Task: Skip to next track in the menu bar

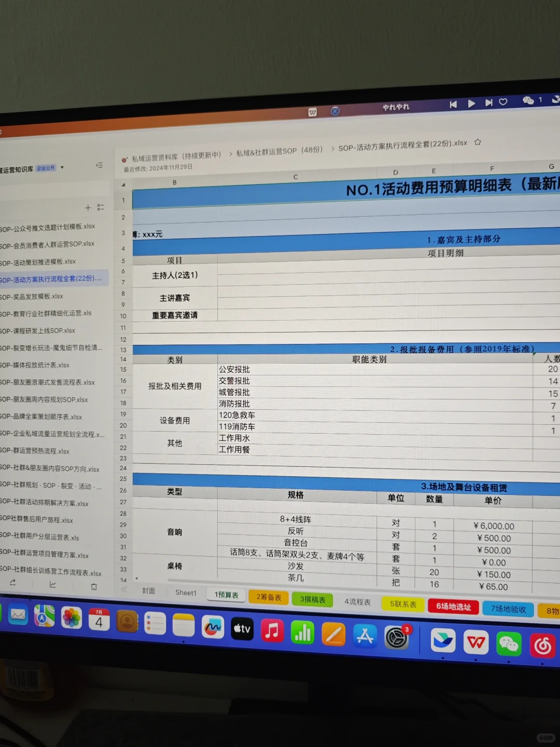Action: pos(488,103)
